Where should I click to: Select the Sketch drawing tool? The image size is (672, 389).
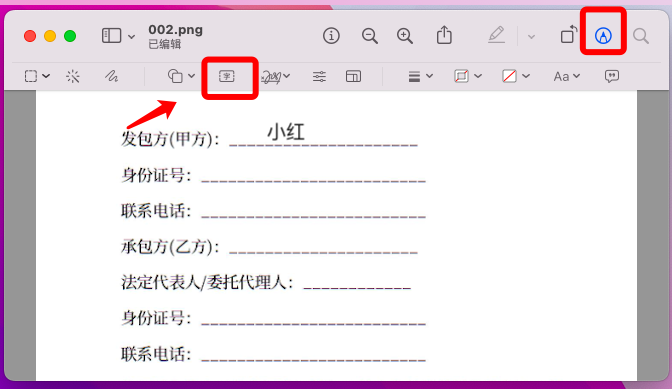[111, 76]
